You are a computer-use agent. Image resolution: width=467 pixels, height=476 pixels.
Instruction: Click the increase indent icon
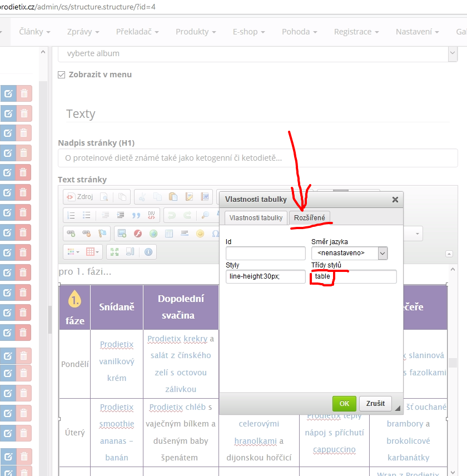pos(121,215)
